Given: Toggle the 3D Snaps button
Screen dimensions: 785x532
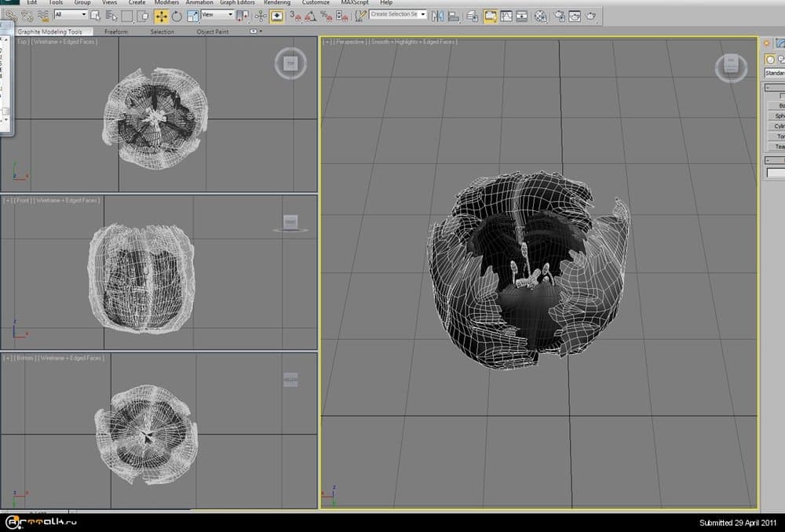Looking at the screenshot, I should (x=295, y=16).
